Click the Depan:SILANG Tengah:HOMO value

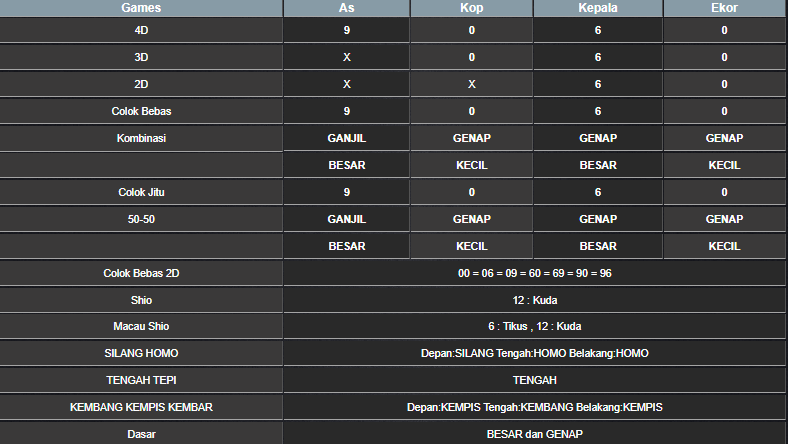coord(535,353)
